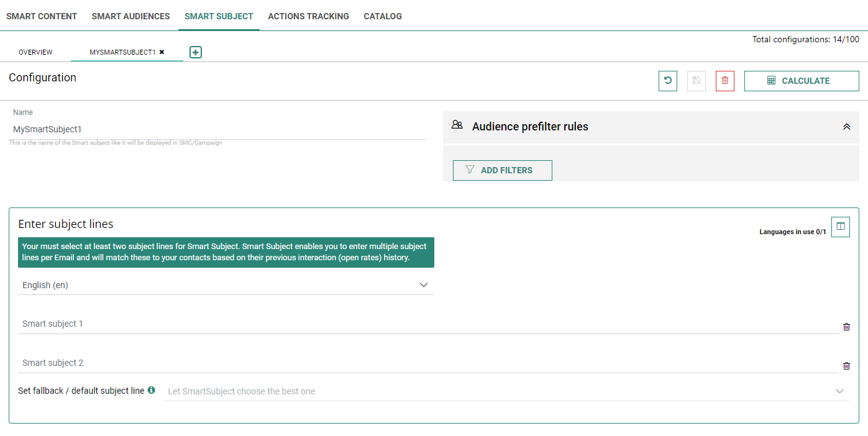Screen dimensions: 868x436
Task: Select the Overview sub-tab
Action: click(x=35, y=52)
